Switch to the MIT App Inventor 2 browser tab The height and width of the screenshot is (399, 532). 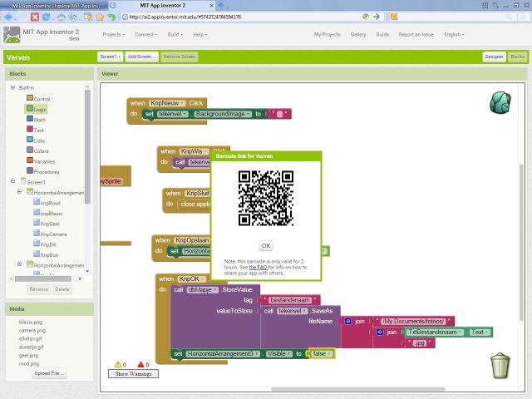(x=163, y=5)
